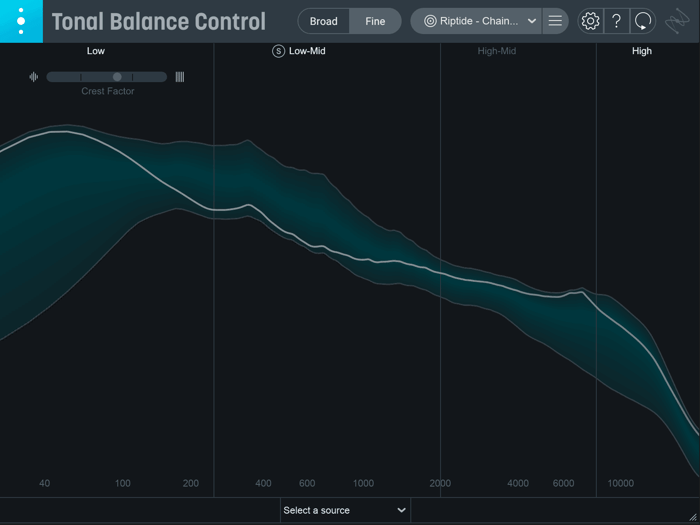
Task: Click the Crest Factor slider handle
Action: click(x=117, y=77)
